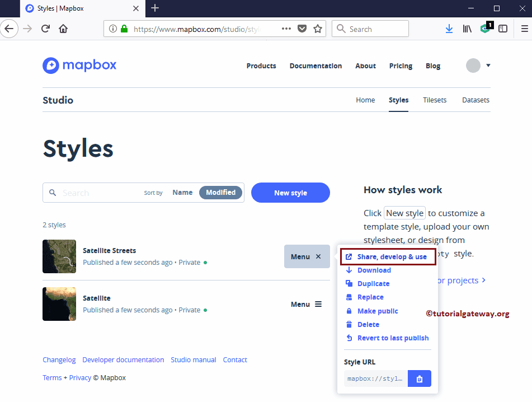
Task: Bookmark this page with star icon
Action: point(318,29)
